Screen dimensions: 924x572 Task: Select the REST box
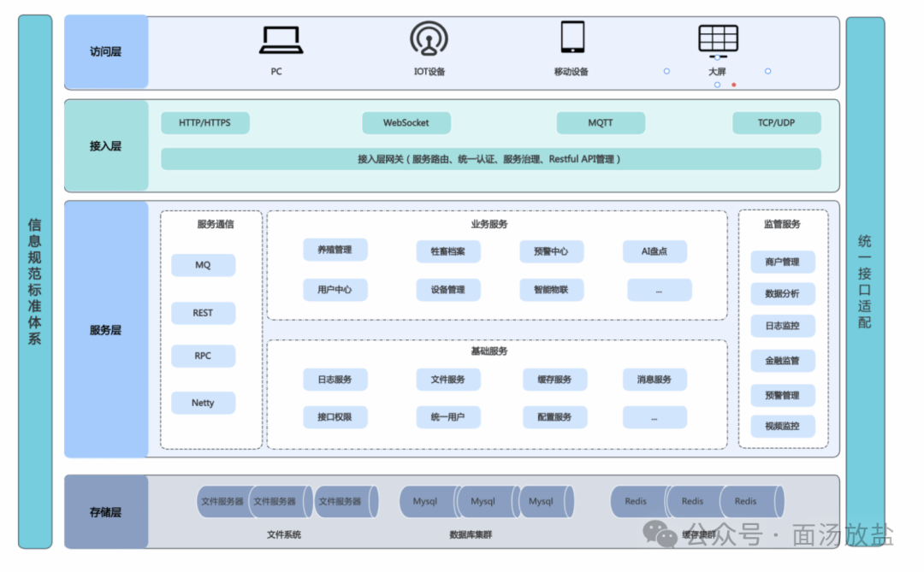[204, 313]
